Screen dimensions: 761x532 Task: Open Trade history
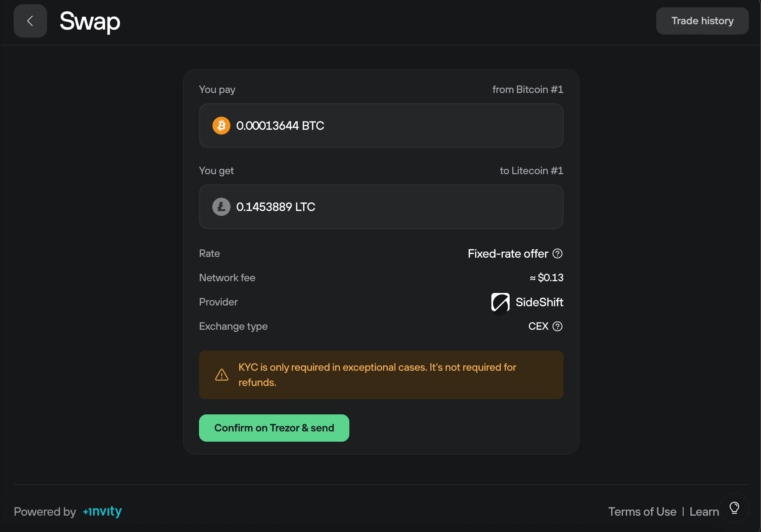pos(702,20)
